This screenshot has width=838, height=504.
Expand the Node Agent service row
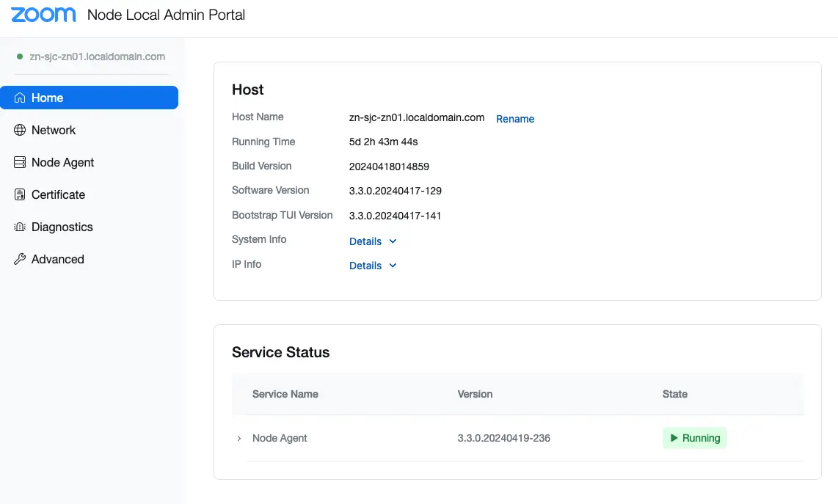[x=239, y=438]
